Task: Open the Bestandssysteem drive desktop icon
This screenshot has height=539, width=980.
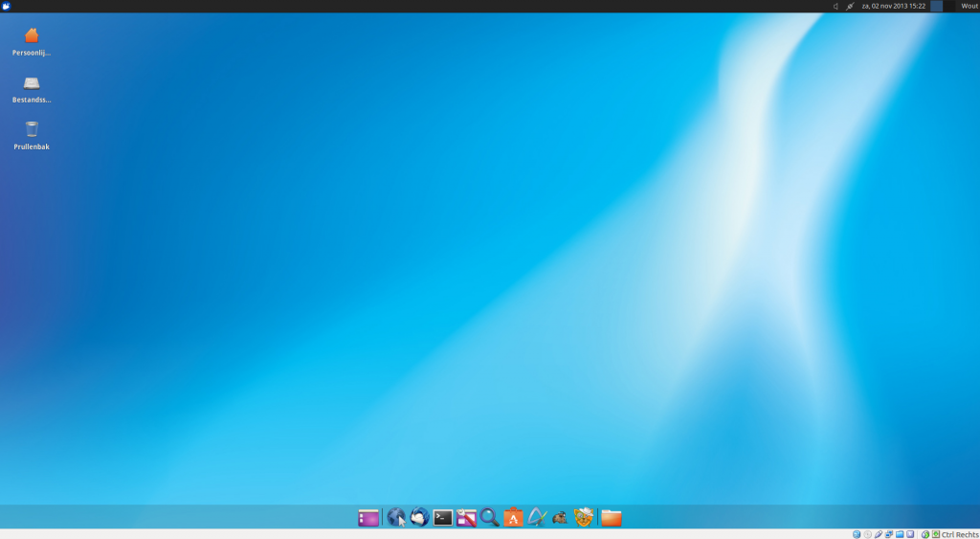Action: (x=32, y=83)
